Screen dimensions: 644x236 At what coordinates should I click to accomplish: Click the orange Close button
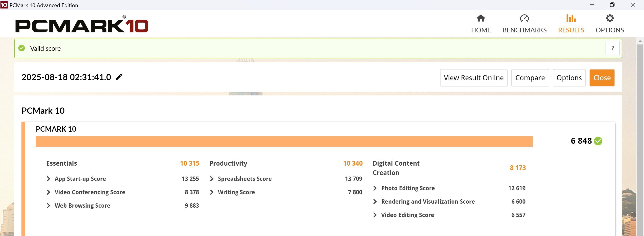click(x=602, y=78)
